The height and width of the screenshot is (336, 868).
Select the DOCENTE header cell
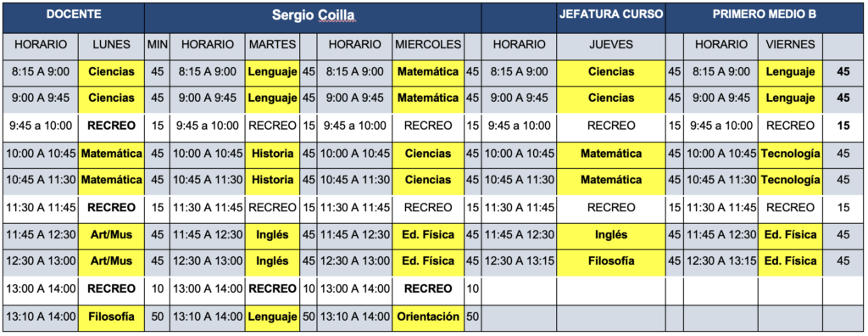point(74,17)
